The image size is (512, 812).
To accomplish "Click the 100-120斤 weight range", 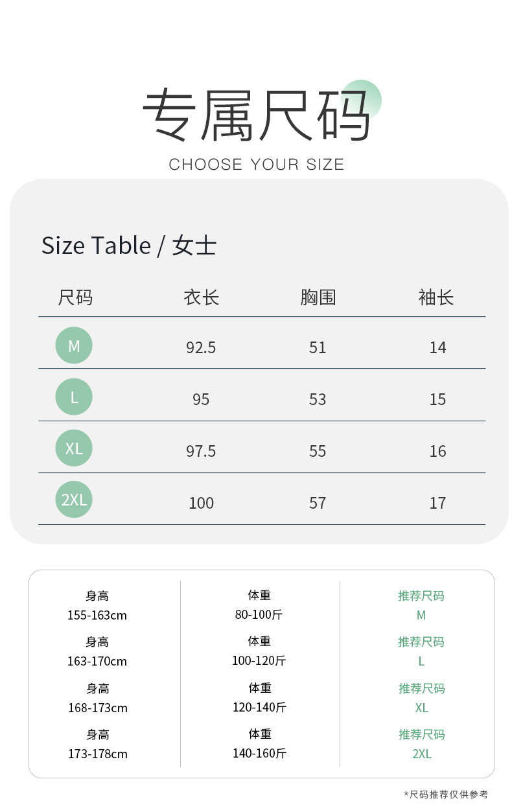I will pyautogui.click(x=259, y=661).
